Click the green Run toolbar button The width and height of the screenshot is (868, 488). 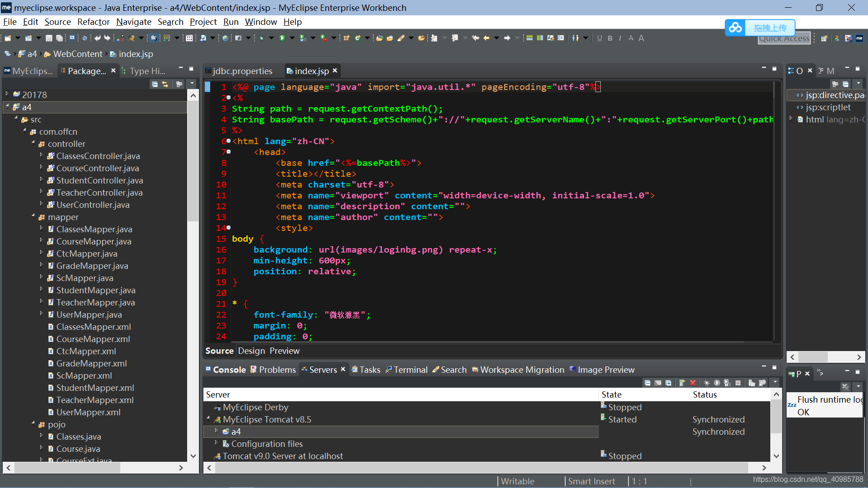tap(282, 38)
